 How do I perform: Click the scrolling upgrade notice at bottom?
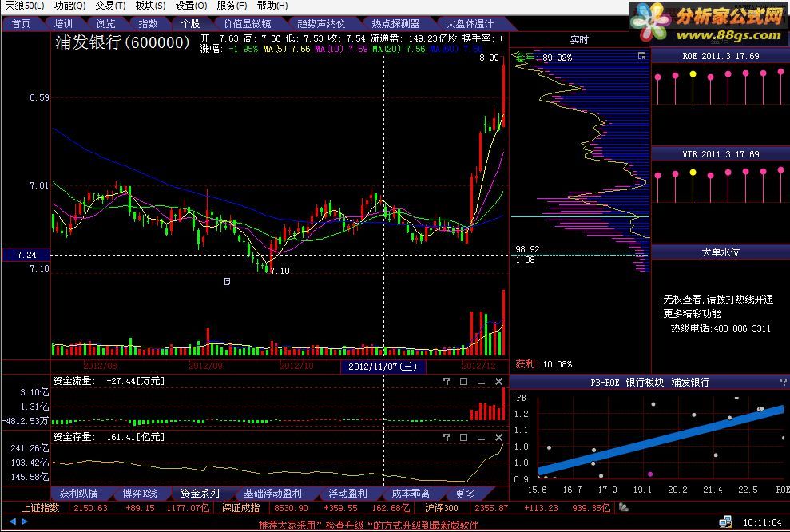pyautogui.click(x=369, y=525)
